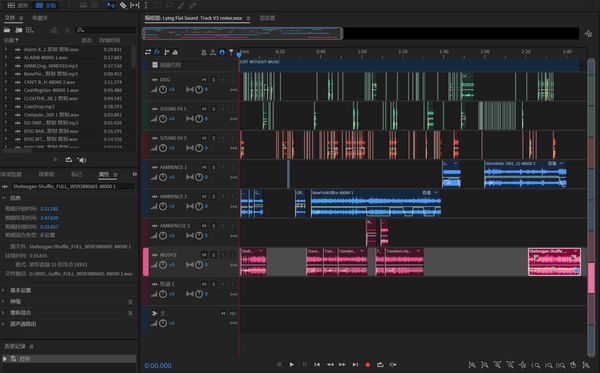Mute the DOG track
The width and height of the screenshot is (600, 373).
(204, 80)
